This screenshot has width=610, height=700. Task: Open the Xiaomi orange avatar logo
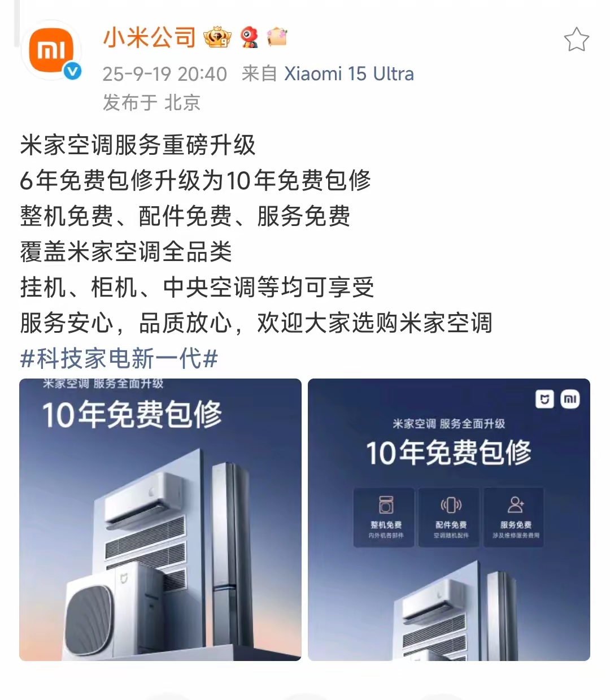(51, 51)
